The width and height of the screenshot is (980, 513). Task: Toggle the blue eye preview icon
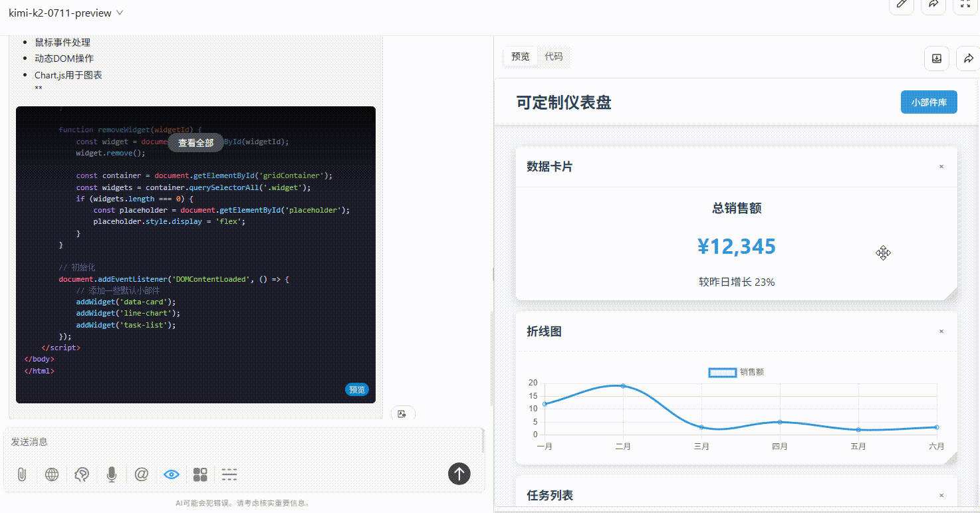tap(172, 474)
